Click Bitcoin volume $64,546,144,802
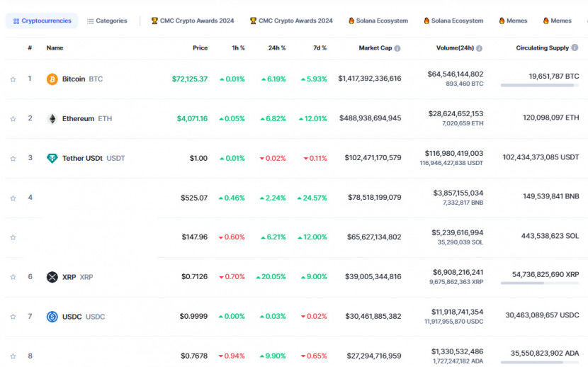 pos(456,74)
